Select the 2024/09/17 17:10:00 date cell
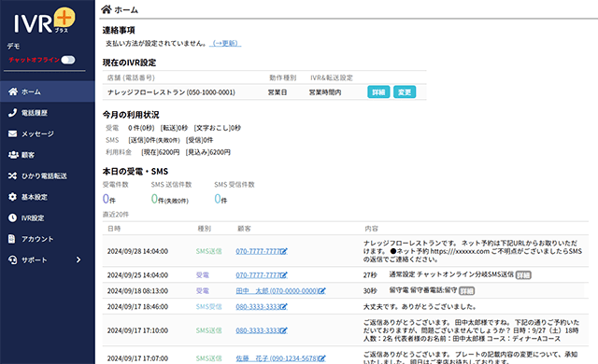Screen dimensions: 598x364 tap(137, 330)
